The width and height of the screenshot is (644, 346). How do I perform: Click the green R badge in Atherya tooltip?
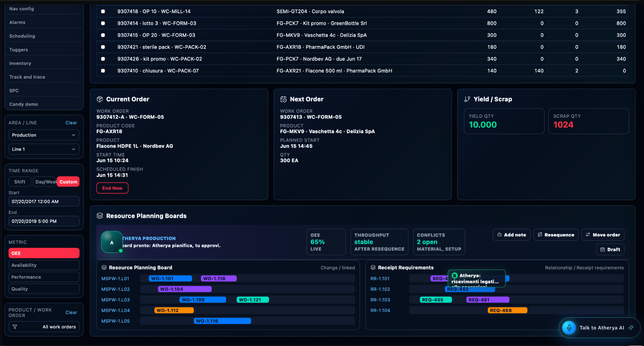point(454,275)
